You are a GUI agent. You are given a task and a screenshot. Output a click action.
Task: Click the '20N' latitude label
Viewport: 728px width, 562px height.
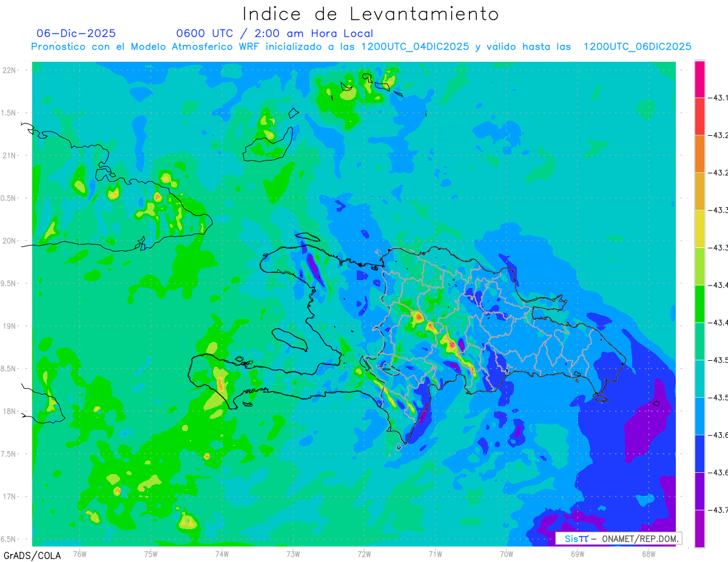tap(10, 241)
